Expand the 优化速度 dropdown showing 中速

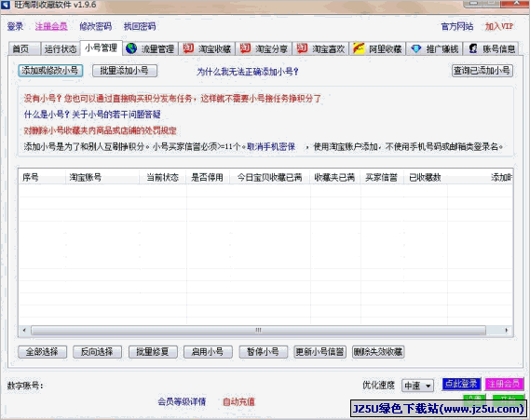pyautogui.click(x=417, y=386)
